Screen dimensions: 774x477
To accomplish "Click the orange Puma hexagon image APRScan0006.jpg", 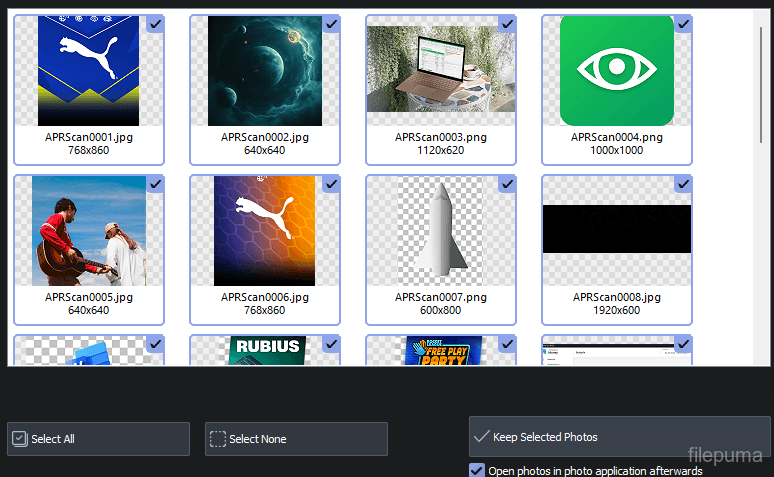I will [x=264, y=231].
